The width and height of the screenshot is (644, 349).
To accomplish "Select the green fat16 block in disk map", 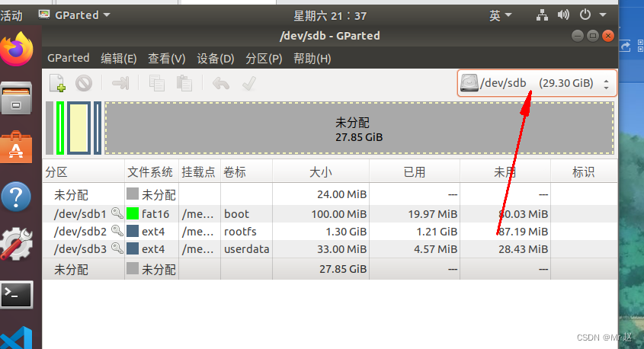I will [x=60, y=128].
